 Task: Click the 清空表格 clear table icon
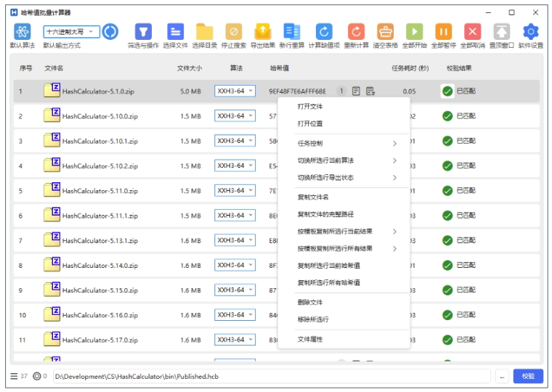386,32
